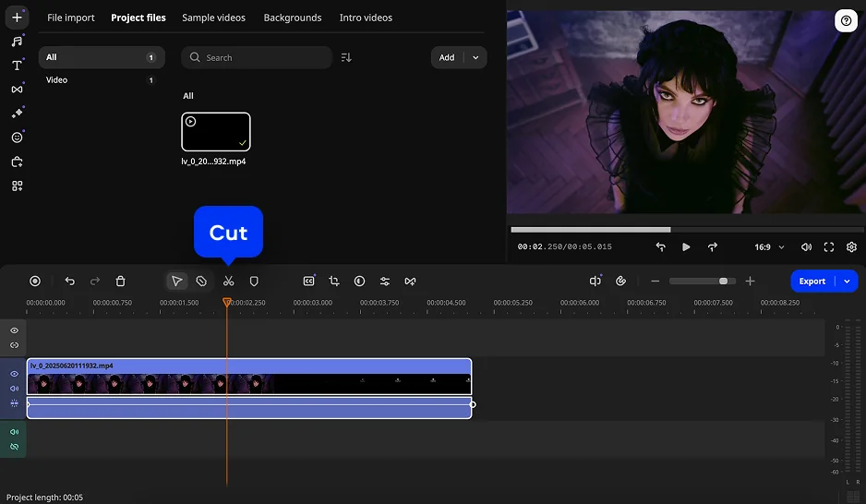Click inside the Search files field
The image size is (866, 504).
pyautogui.click(x=257, y=57)
